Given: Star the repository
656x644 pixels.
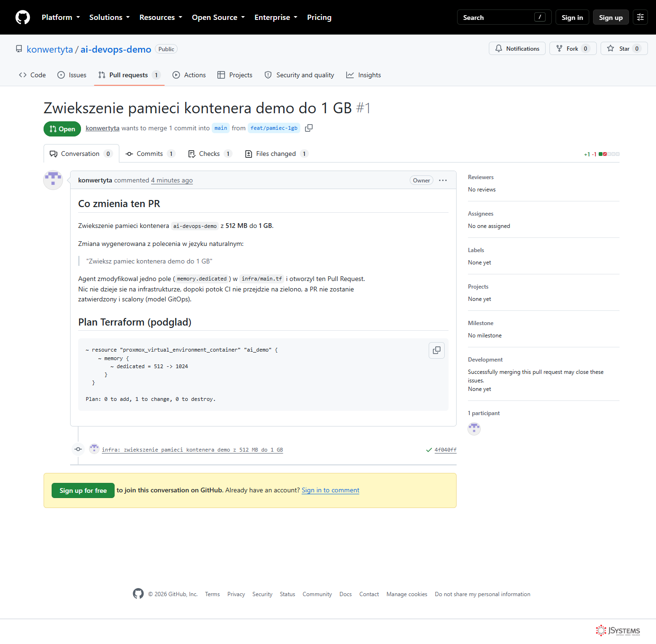Looking at the screenshot, I should pos(624,49).
